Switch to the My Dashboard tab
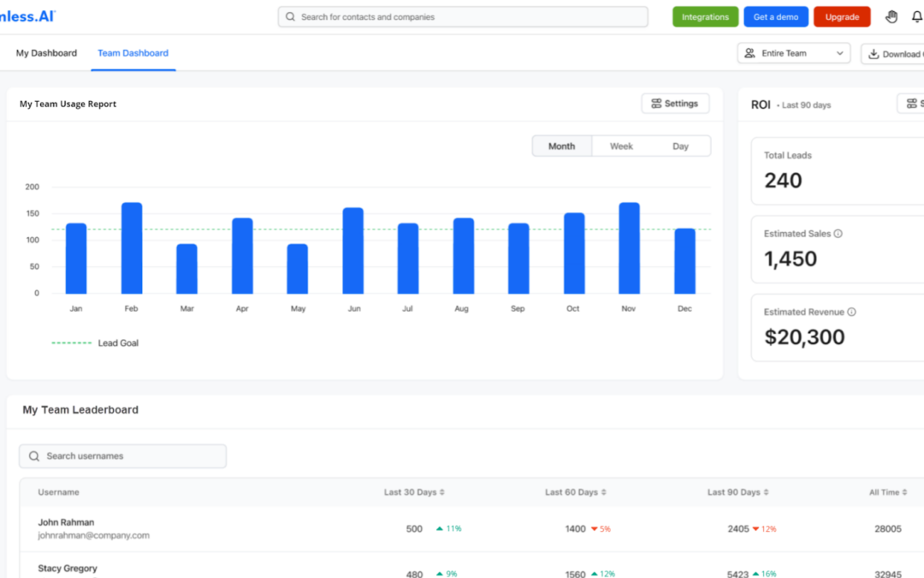This screenshot has width=924, height=578. (x=45, y=52)
